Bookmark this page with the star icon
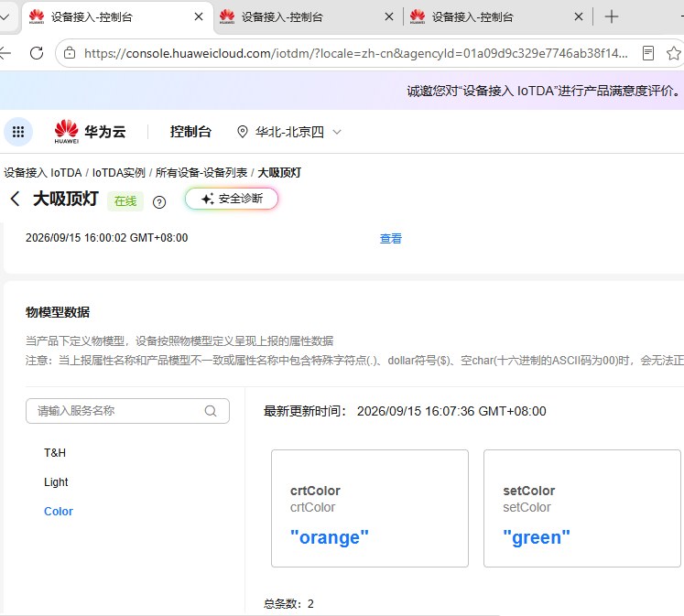The height and width of the screenshot is (616, 684). (x=674, y=53)
